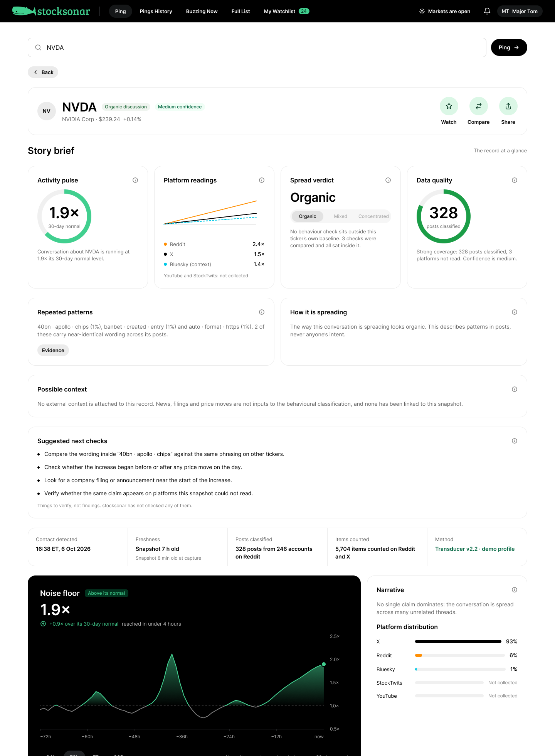Open the Evidence for repeated patterns

[53, 350]
